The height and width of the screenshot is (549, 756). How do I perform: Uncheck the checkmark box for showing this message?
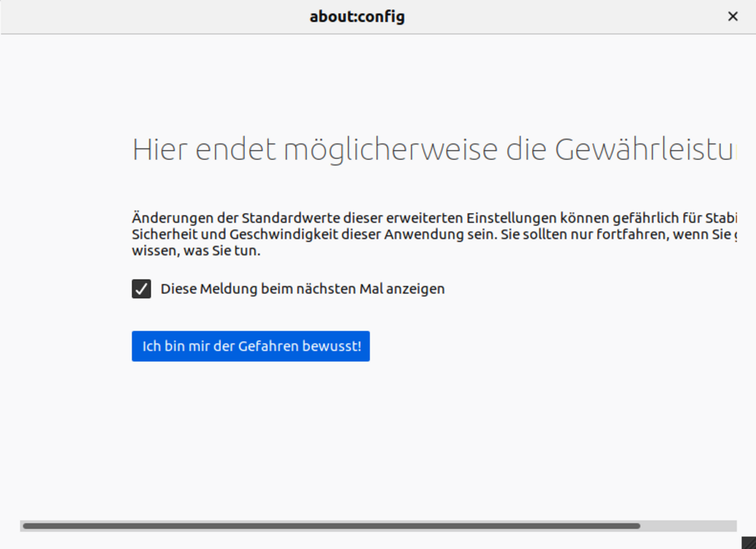[141, 289]
